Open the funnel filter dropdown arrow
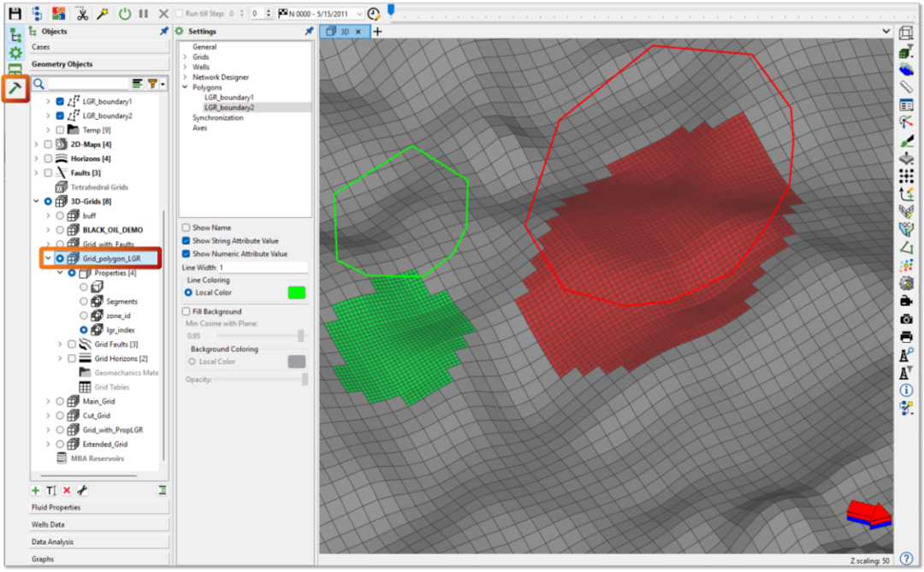The height and width of the screenshot is (572, 924). [x=163, y=85]
